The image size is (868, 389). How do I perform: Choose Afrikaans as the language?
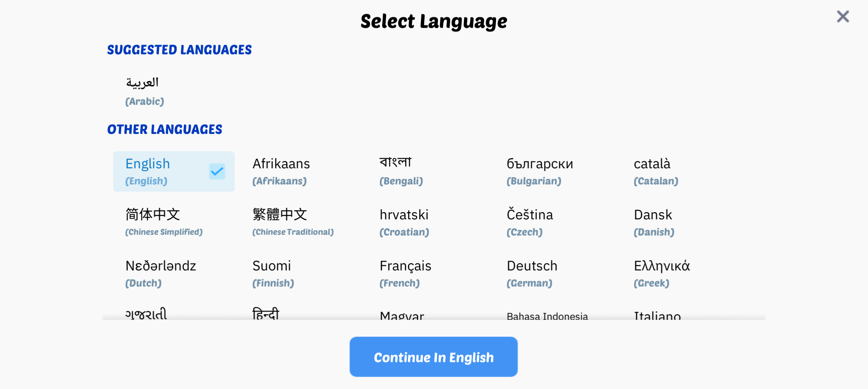(x=281, y=171)
